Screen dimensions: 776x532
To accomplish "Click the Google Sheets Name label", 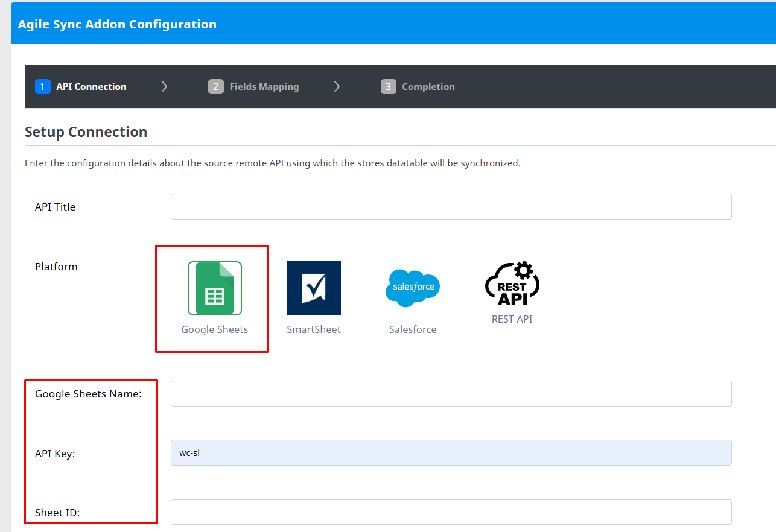I will [88, 394].
